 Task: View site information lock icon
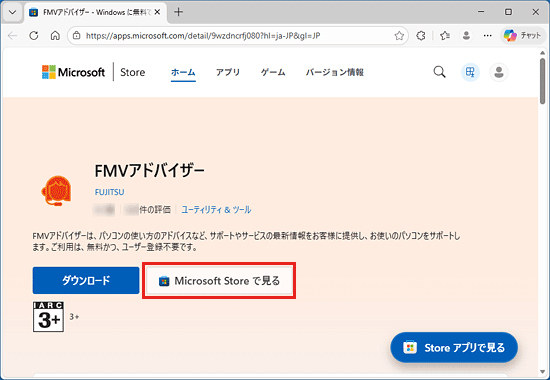(x=76, y=35)
